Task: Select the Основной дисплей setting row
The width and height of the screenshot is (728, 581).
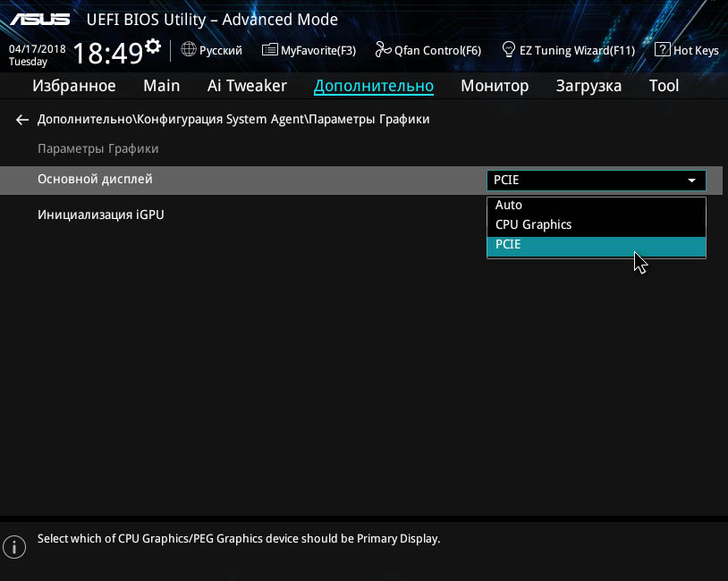Action: pyautogui.click(x=361, y=181)
